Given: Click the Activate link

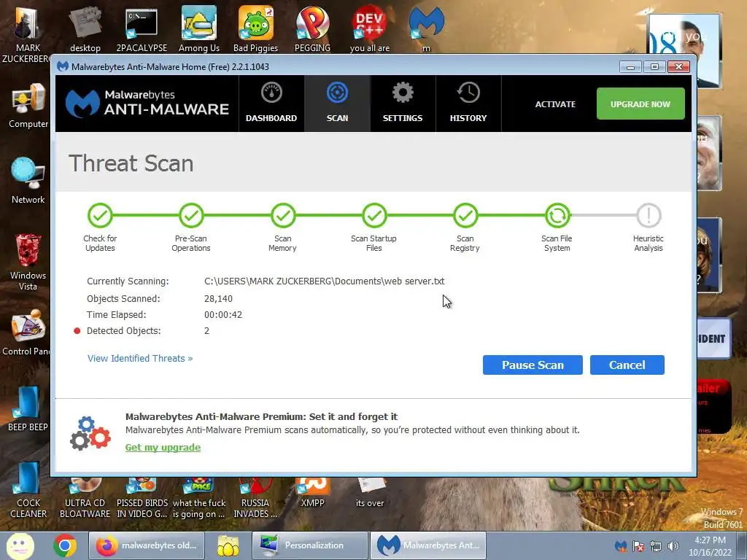Looking at the screenshot, I should pos(555,104).
